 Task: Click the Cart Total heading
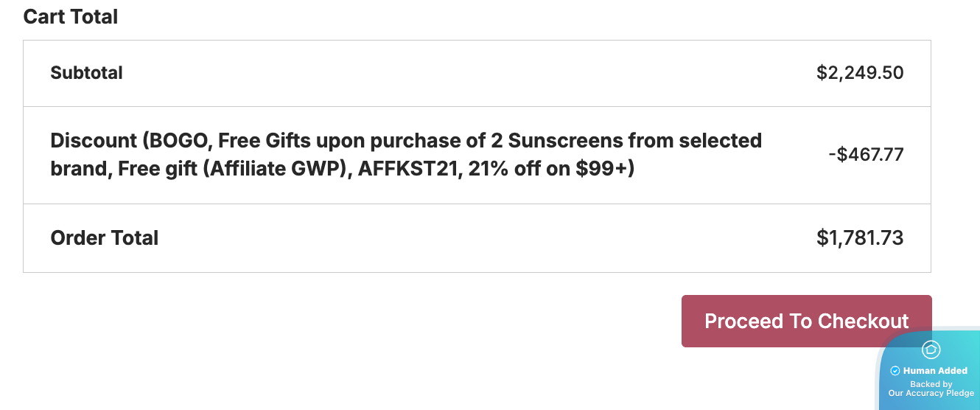tap(71, 17)
